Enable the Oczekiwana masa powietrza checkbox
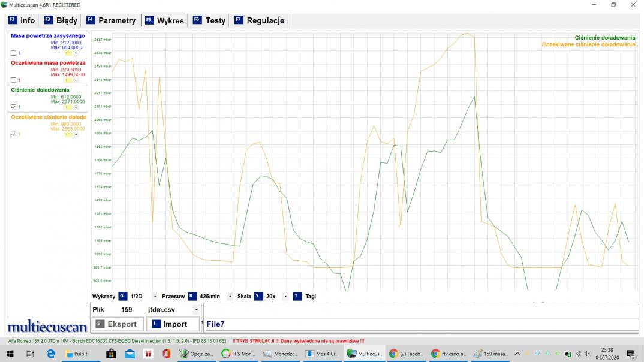 [x=14, y=80]
